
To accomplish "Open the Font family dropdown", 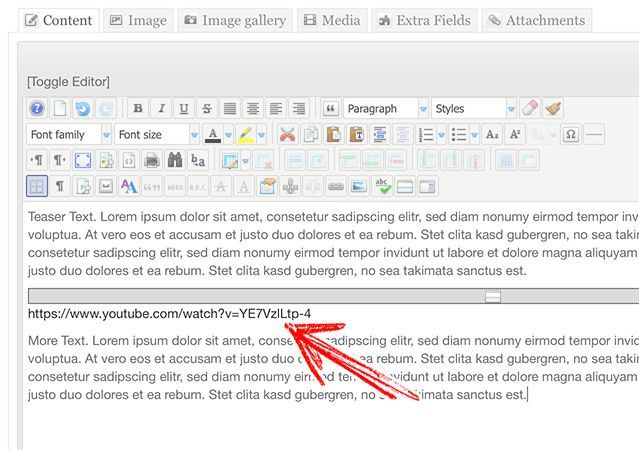I will pyautogui.click(x=69, y=135).
